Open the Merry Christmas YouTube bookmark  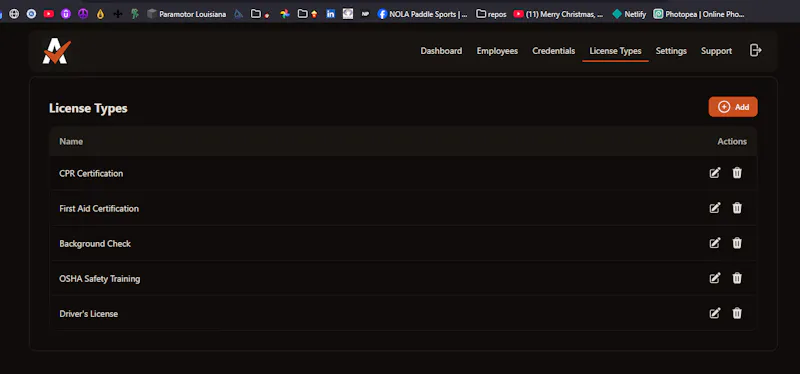point(558,14)
